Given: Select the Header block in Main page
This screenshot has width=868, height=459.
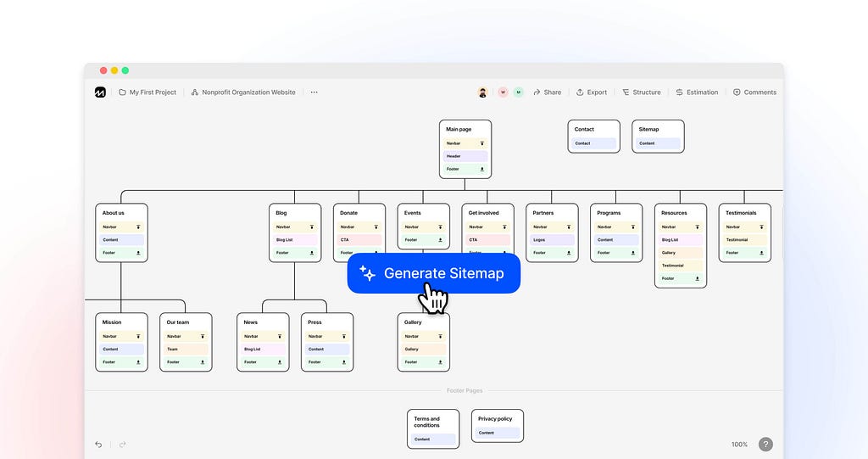Looking at the screenshot, I should click(465, 156).
